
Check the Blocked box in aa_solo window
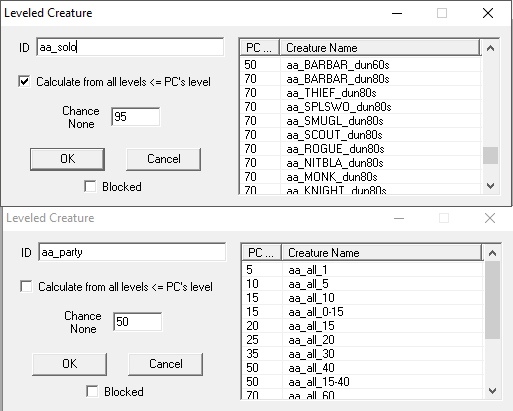click(90, 187)
